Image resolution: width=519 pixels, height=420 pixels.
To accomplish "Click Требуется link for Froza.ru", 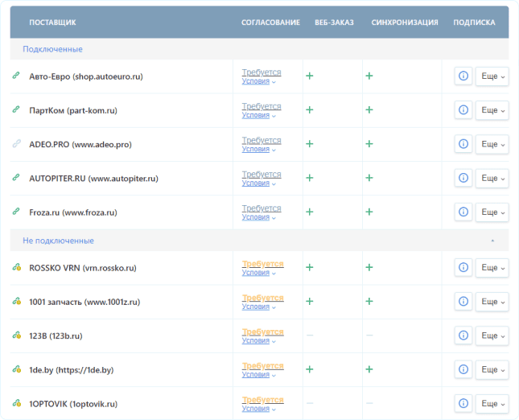I will tap(262, 208).
